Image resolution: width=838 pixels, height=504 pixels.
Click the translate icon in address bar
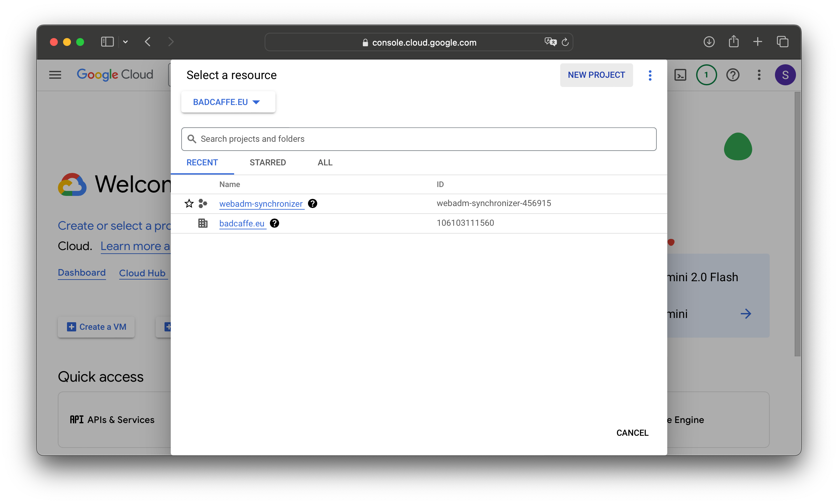tap(550, 42)
